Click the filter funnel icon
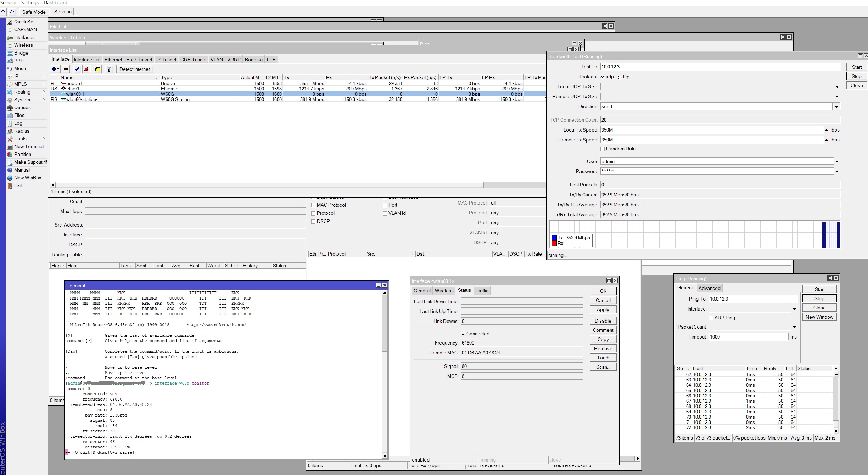This screenshot has width=868, height=475. (109, 69)
